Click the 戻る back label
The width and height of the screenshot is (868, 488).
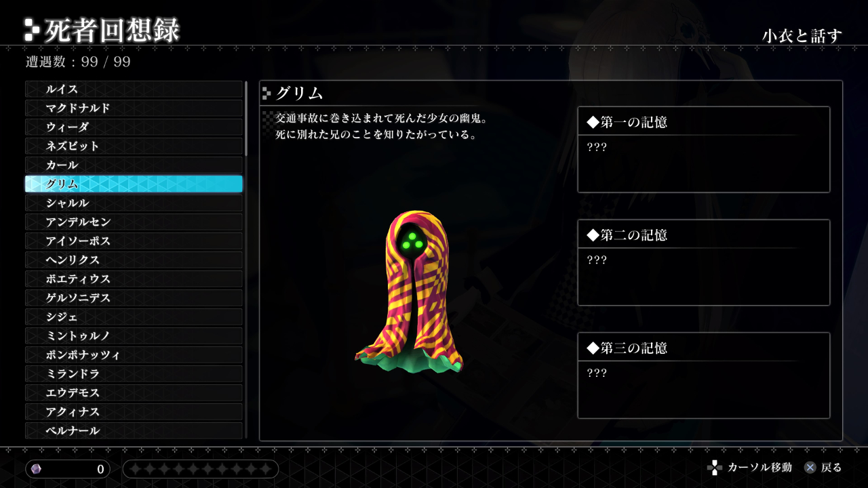pos(831,468)
